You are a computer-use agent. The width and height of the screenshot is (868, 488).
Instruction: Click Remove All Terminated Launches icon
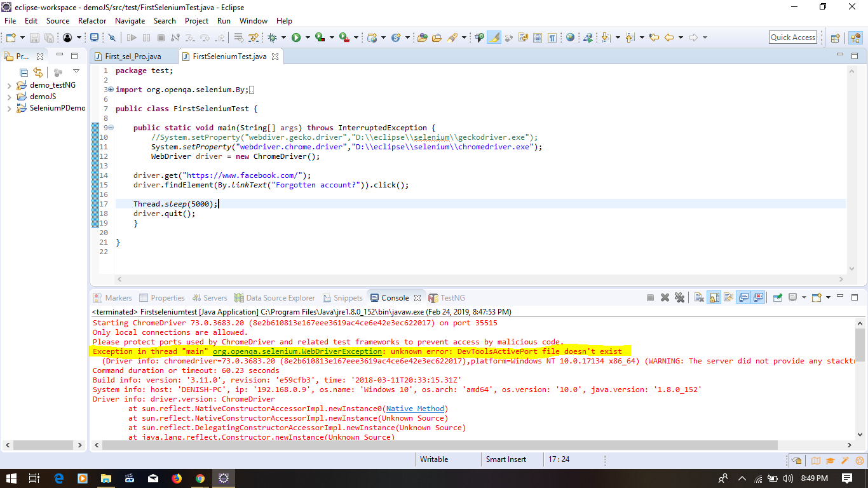[x=679, y=297]
